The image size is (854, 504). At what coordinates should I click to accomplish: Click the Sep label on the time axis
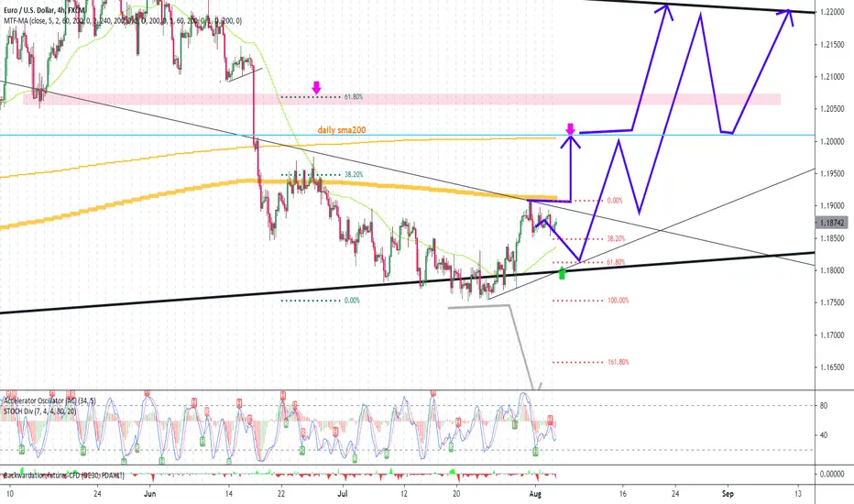pos(728,494)
